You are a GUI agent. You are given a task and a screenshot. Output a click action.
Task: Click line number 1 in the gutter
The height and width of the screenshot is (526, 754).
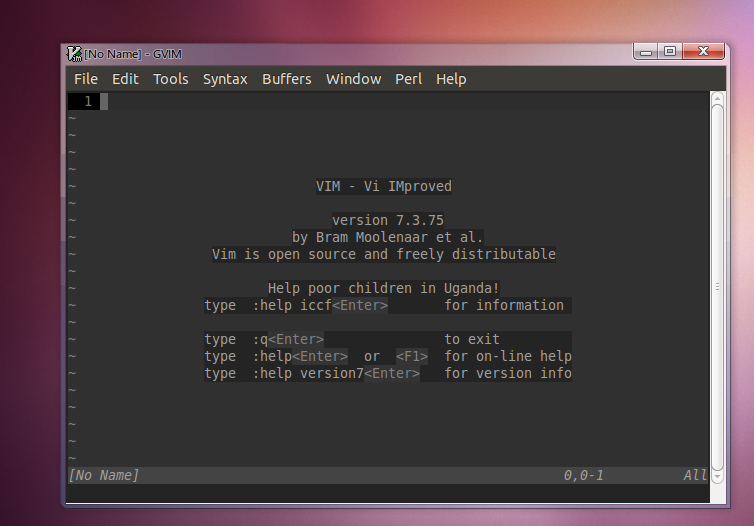(88, 101)
